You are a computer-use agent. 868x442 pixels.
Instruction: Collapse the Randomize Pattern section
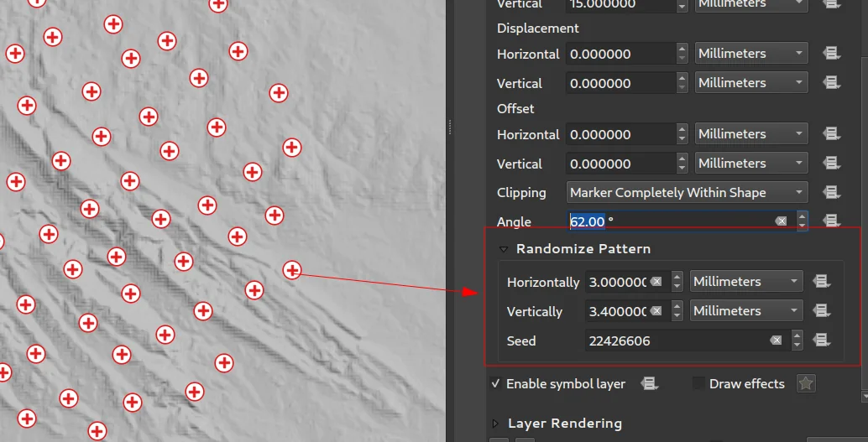[504, 249]
